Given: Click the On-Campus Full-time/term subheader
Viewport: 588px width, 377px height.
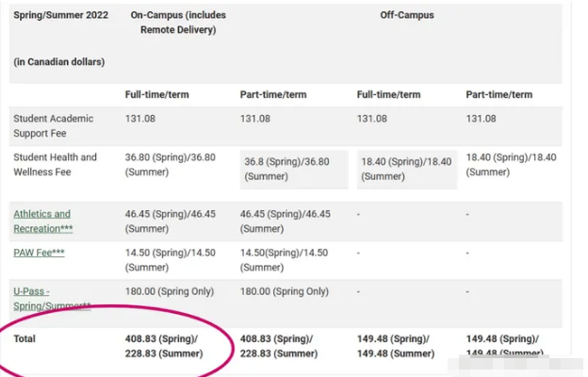Looking at the screenshot, I should click(158, 94).
